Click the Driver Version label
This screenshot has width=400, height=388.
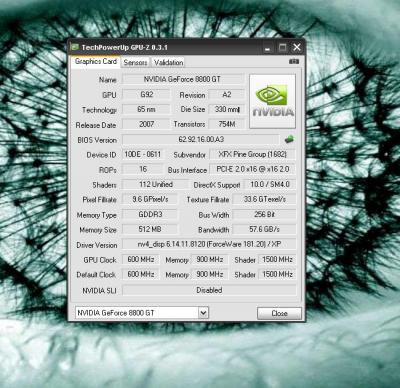coord(97,245)
